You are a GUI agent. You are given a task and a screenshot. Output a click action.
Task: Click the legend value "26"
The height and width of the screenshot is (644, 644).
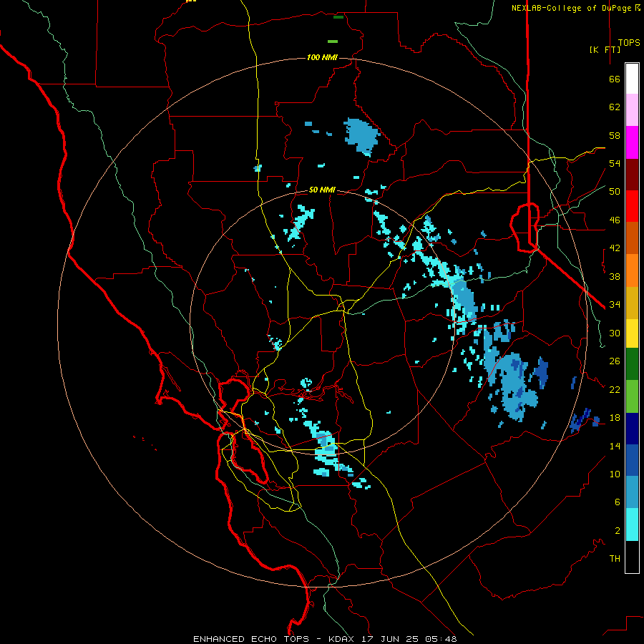[615, 361]
